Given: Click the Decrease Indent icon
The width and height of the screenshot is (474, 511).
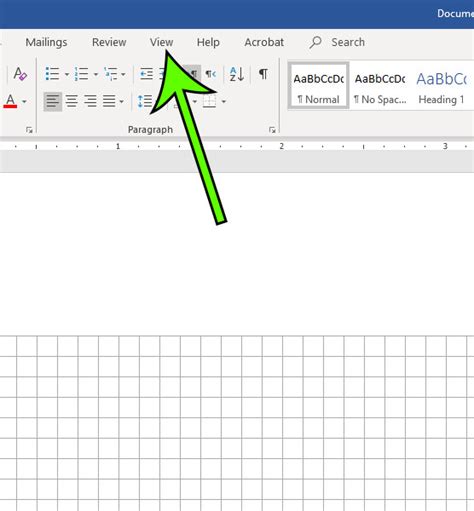Looking at the screenshot, I should [x=146, y=74].
